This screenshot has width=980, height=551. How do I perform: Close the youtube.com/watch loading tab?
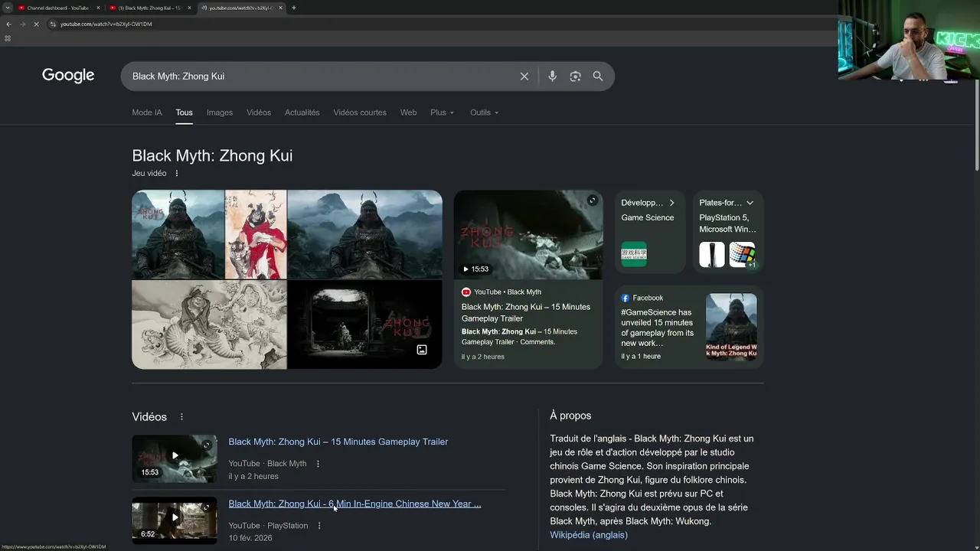[280, 8]
